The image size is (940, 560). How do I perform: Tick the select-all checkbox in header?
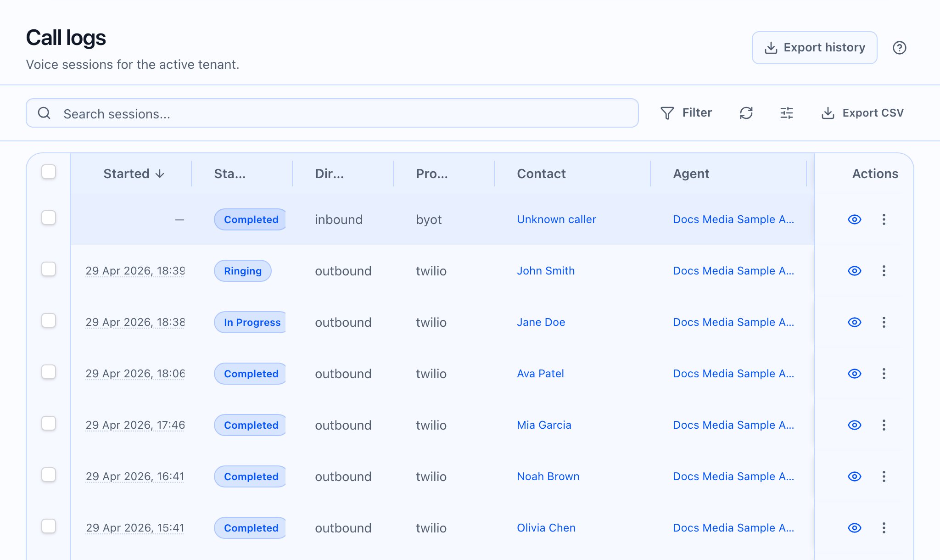click(49, 172)
